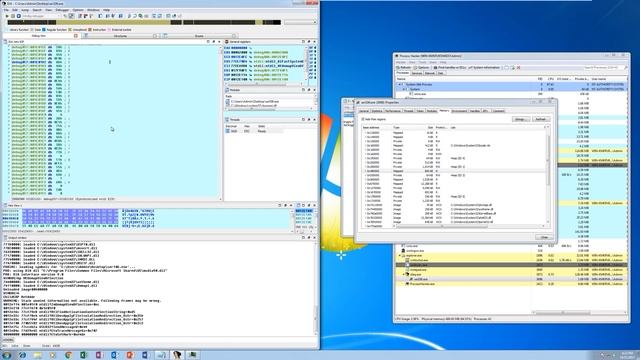Open the WINDBG command-line selector button

click(8, 340)
